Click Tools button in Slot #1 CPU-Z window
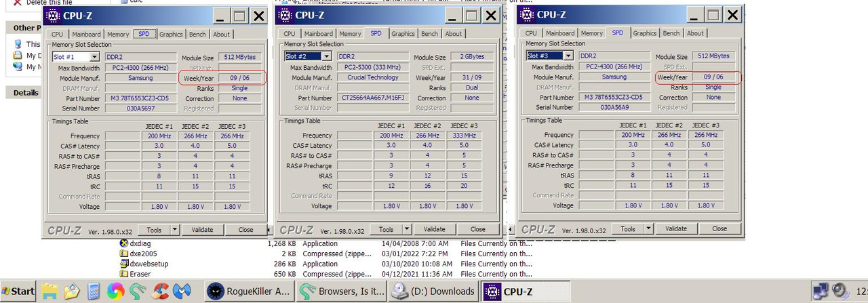This screenshot has height=303, width=868. click(x=154, y=230)
